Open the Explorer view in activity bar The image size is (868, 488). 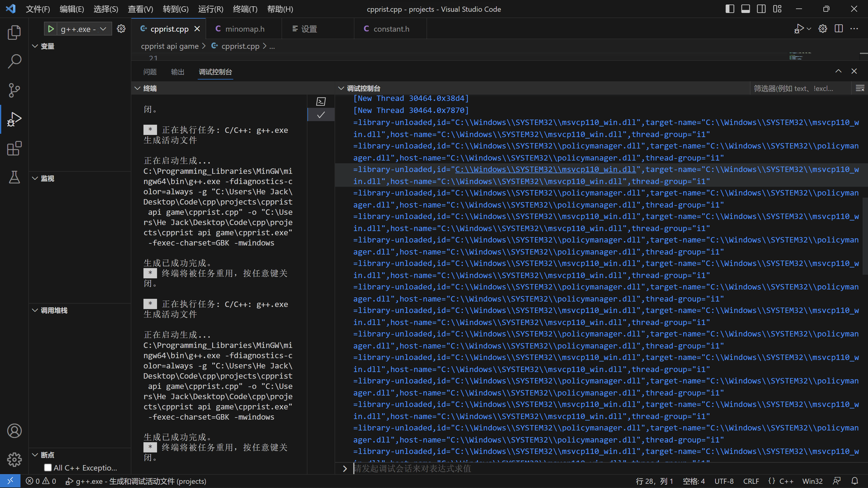tap(14, 32)
